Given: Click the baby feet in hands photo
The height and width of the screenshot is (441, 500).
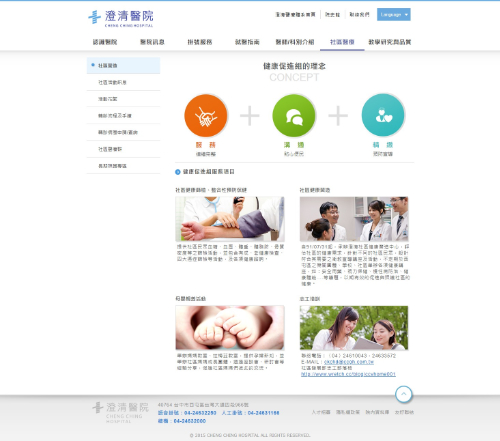Looking at the screenshot, I should 230,328.
